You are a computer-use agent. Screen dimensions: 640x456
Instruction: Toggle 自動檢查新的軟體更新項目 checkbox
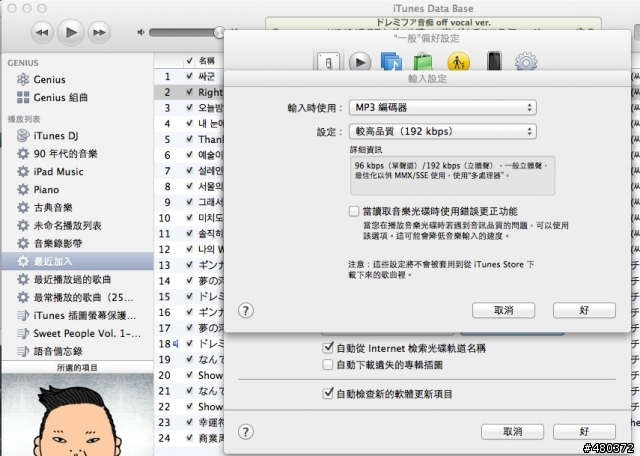[x=328, y=394]
